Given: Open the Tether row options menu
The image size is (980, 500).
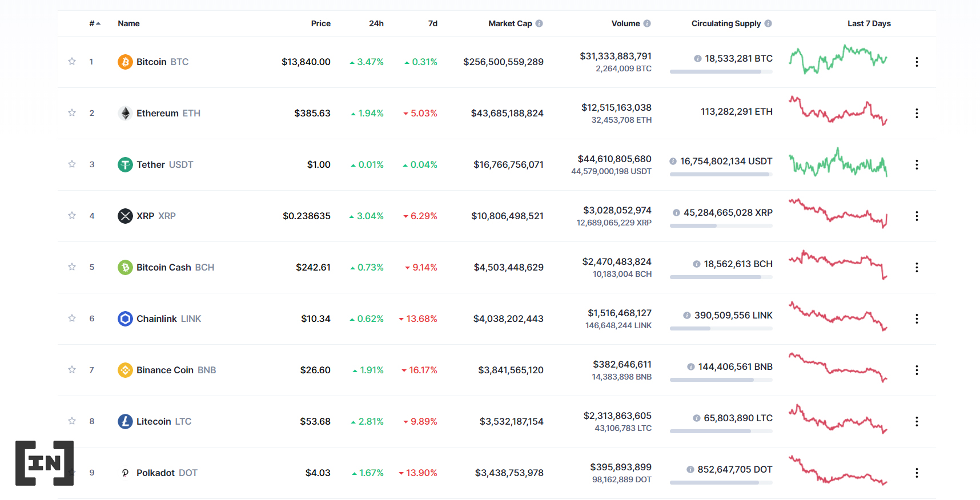Looking at the screenshot, I should [917, 164].
